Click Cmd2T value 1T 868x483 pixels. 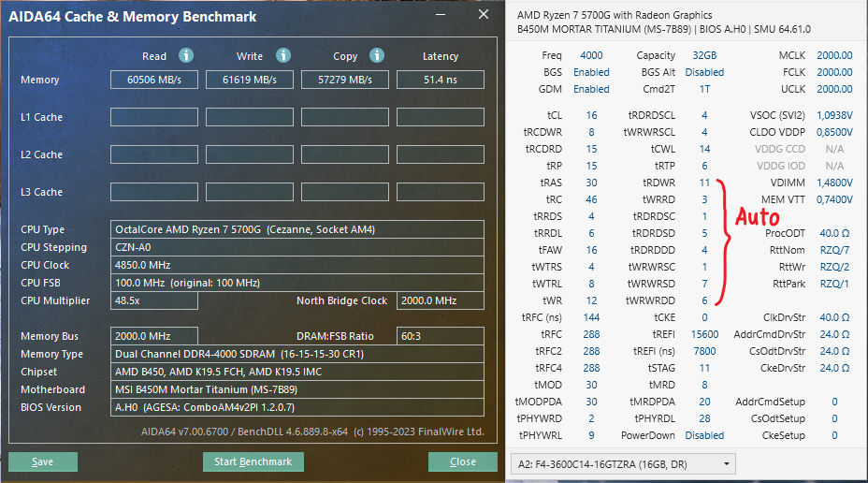(704, 89)
